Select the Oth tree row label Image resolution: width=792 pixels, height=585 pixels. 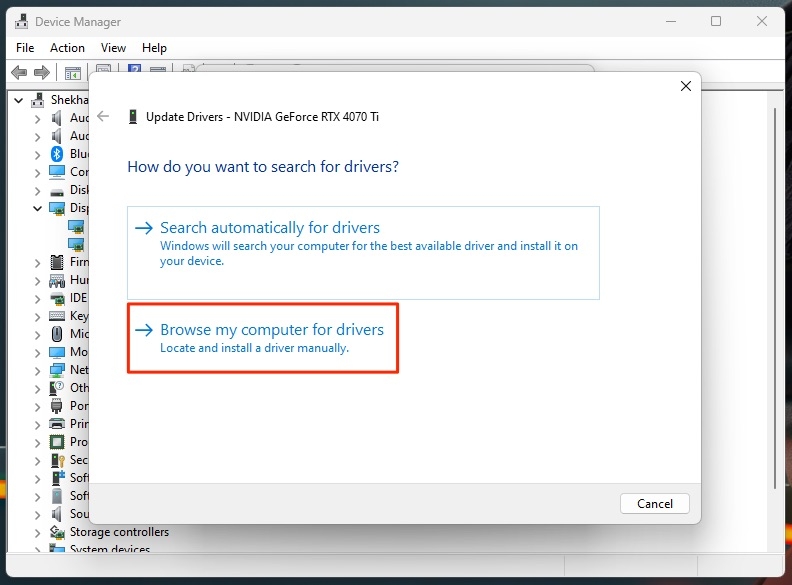(79, 388)
